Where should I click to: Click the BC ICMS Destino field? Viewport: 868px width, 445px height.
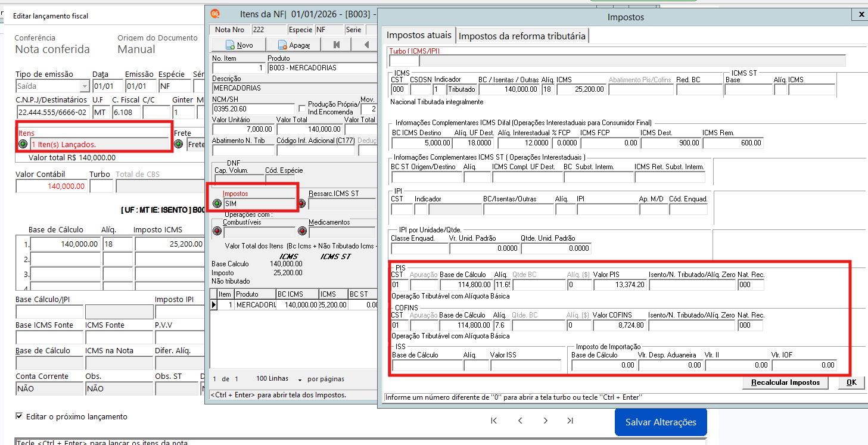coord(421,143)
